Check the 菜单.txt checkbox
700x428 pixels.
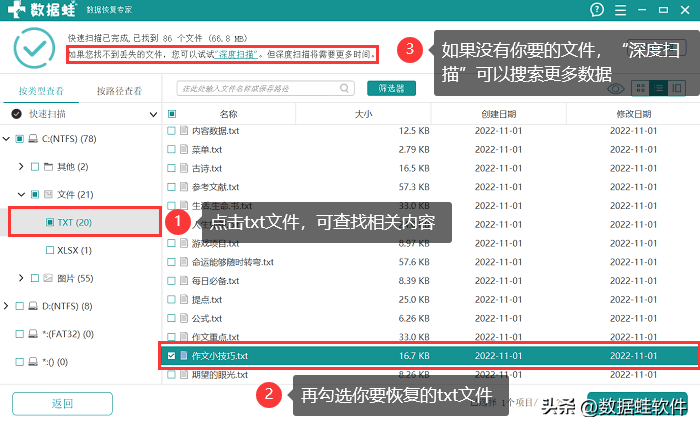pos(171,150)
